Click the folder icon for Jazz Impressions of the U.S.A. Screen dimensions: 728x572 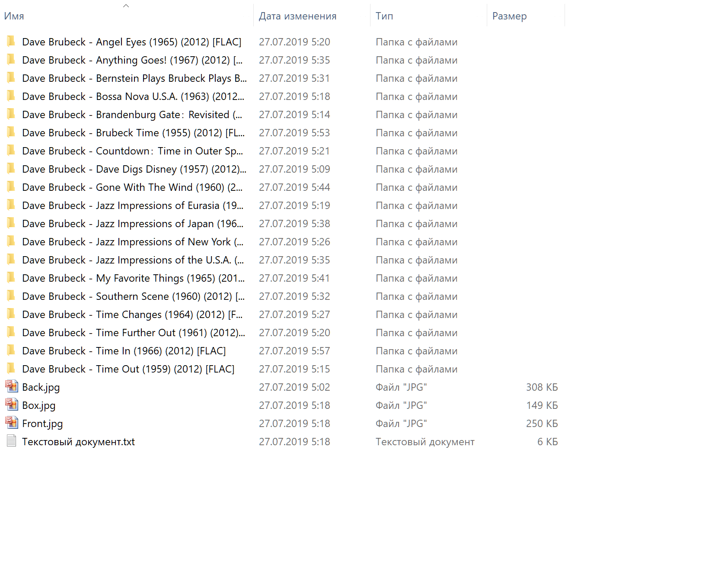[x=11, y=260]
